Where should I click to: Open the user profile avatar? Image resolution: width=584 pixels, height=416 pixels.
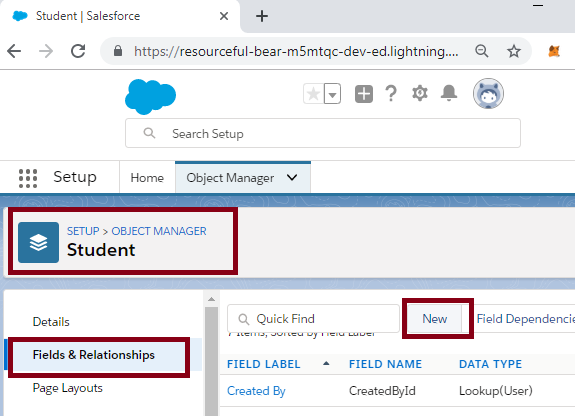pyautogui.click(x=488, y=94)
